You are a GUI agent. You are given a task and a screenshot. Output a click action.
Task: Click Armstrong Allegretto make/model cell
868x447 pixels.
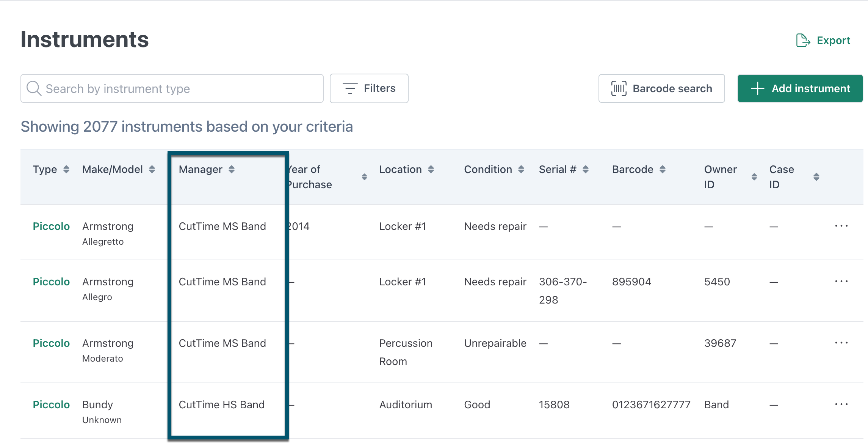coord(108,233)
